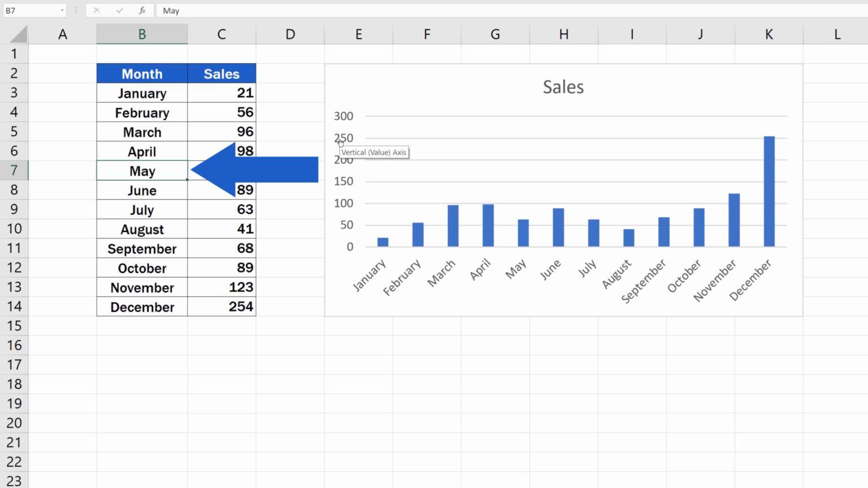The image size is (868, 488).
Task: Click the Insert Function (fx) icon
Action: click(142, 10)
